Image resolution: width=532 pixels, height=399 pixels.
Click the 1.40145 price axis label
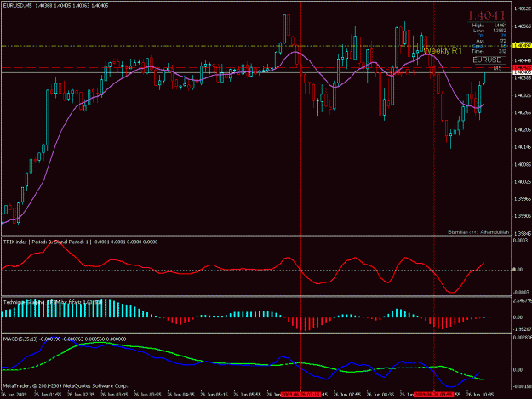pos(523,147)
